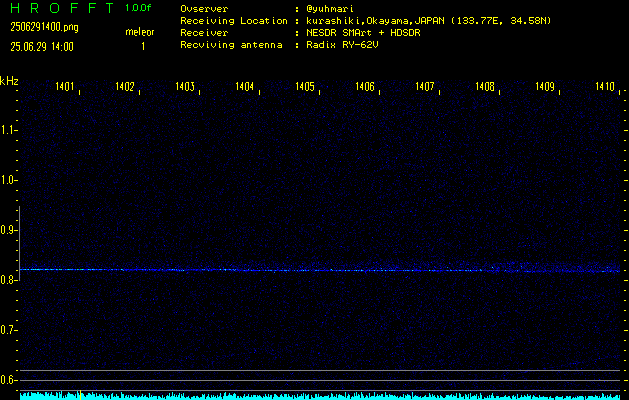The image size is (629, 400).
Task: Click the filename 2506291400.png
Action: coord(45,27)
